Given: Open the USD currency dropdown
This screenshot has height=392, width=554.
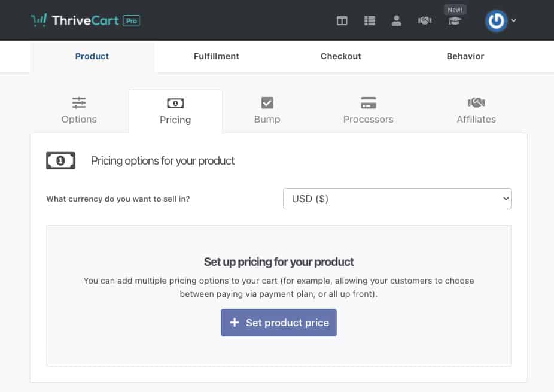Looking at the screenshot, I should pos(397,198).
